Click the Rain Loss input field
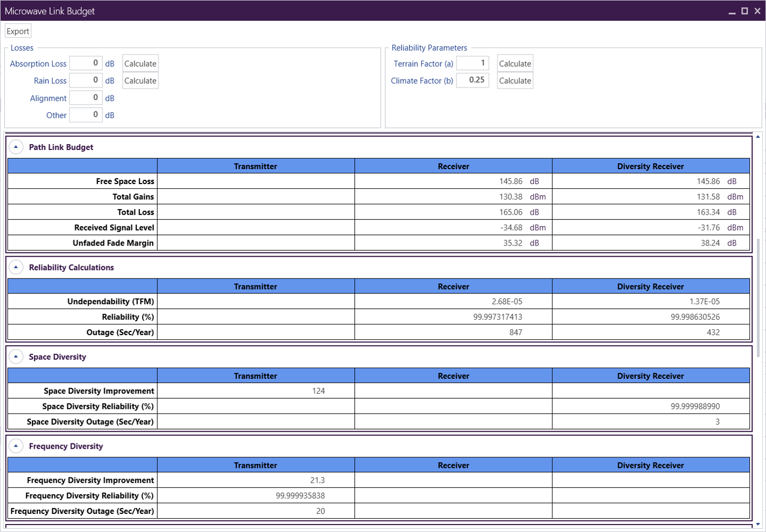The height and width of the screenshot is (532, 766). click(86, 80)
